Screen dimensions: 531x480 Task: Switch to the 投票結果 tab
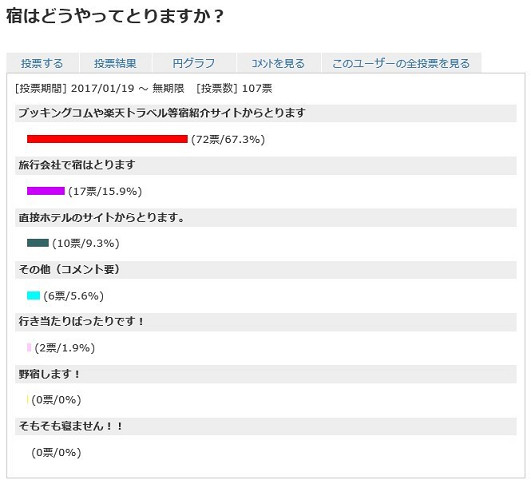pyautogui.click(x=115, y=63)
